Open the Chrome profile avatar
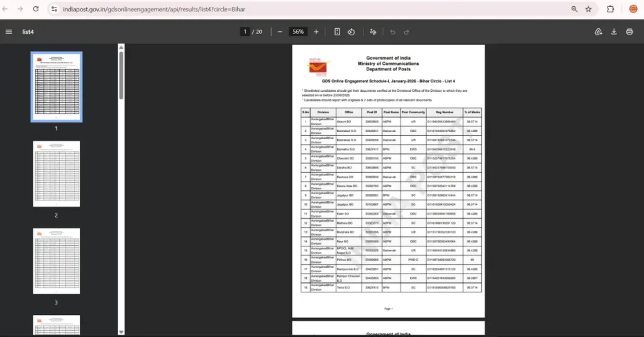 coord(633,9)
